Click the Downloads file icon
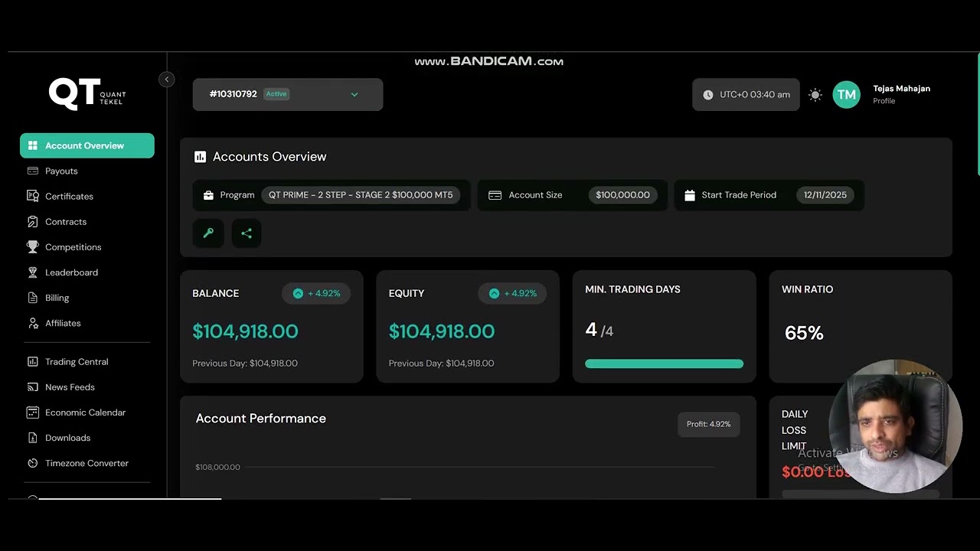This screenshot has width=980, height=551. click(x=33, y=438)
